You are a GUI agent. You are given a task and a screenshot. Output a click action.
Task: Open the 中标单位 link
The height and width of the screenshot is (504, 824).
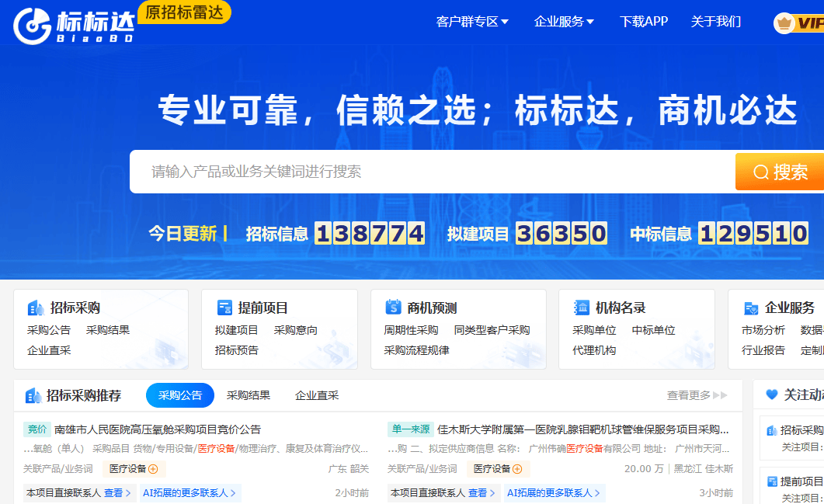[x=654, y=330]
